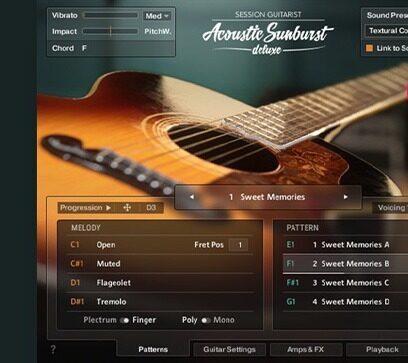Screen dimensions: 408x363
Task: Click the question mark help icon
Action: (x=53, y=350)
